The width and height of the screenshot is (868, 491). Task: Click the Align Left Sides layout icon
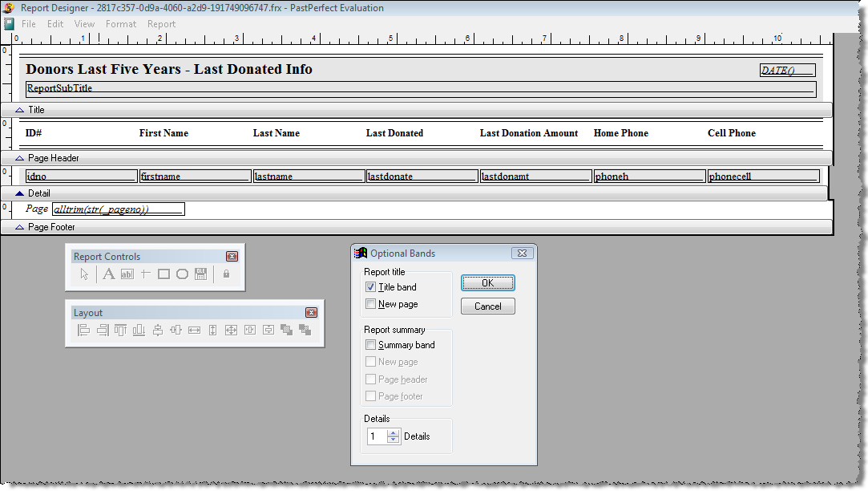(x=83, y=330)
